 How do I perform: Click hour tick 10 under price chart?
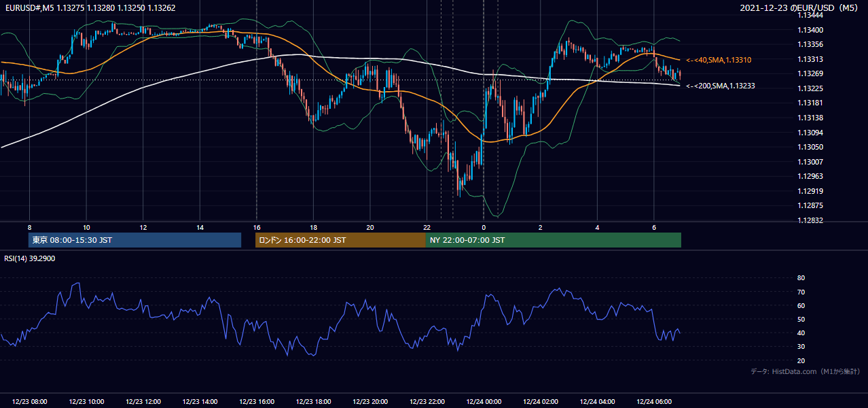coord(86,227)
